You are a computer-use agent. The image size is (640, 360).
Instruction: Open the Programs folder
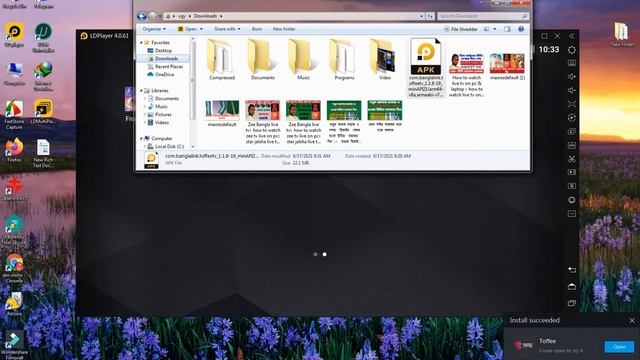[344, 60]
